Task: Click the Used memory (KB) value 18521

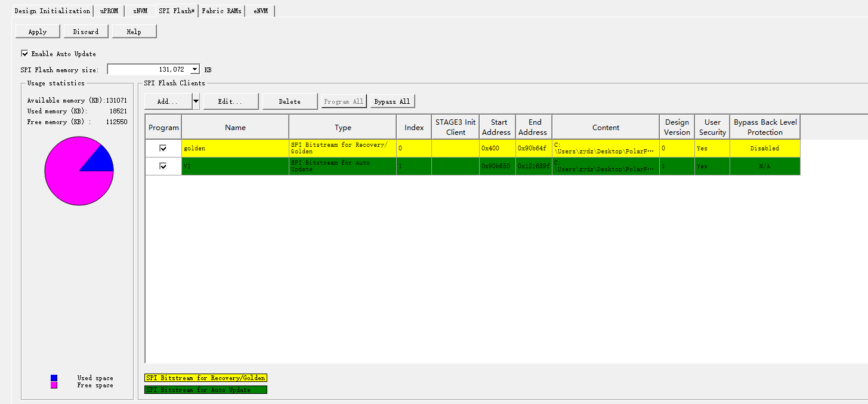Action: [x=117, y=111]
